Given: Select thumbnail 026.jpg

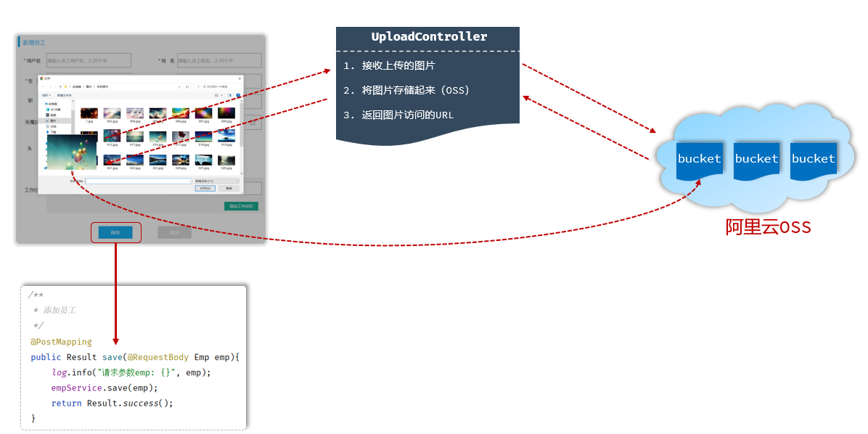Looking at the screenshot, I should pos(226,162).
